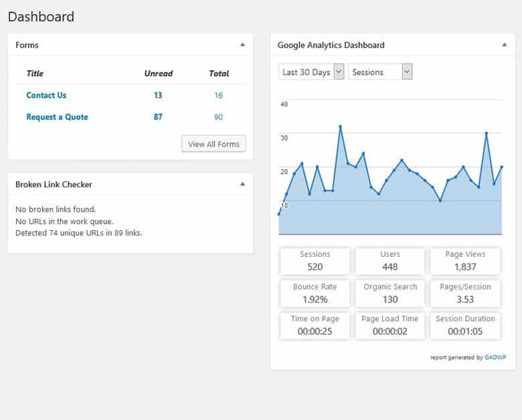Click the 'No URLs in the work queue.' text
522x420 pixels.
pos(64,221)
